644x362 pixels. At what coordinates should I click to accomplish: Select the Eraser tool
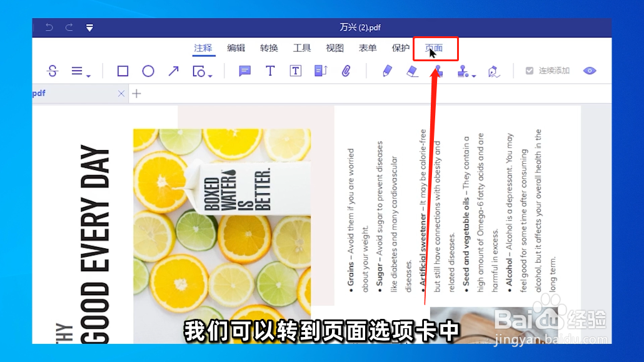click(x=413, y=71)
